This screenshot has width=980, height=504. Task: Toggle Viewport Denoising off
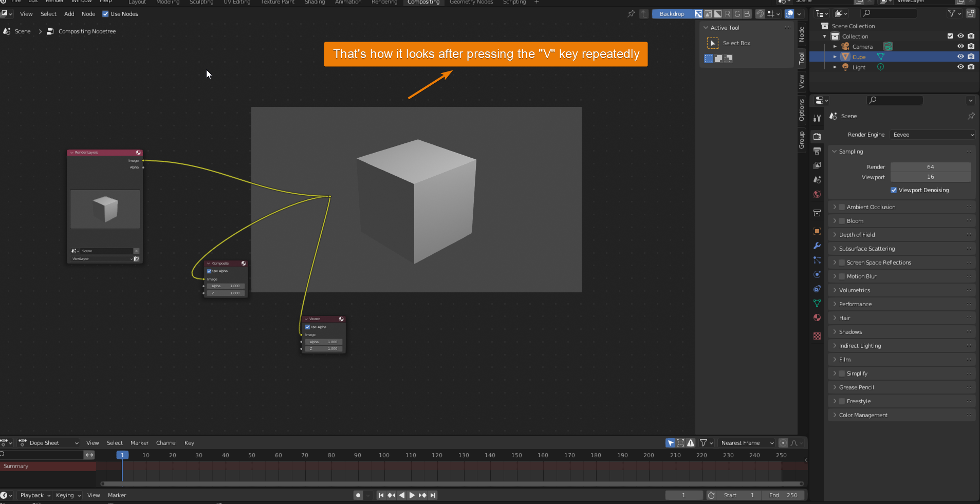pyautogui.click(x=894, y=190)
